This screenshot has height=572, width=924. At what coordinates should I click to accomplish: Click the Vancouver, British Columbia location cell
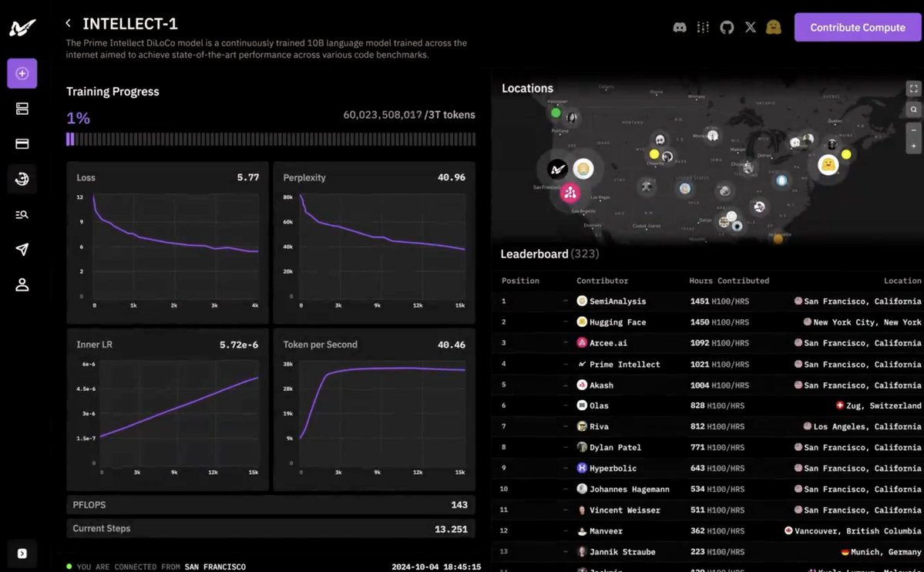pyautogui.click(x=852, y=530)
